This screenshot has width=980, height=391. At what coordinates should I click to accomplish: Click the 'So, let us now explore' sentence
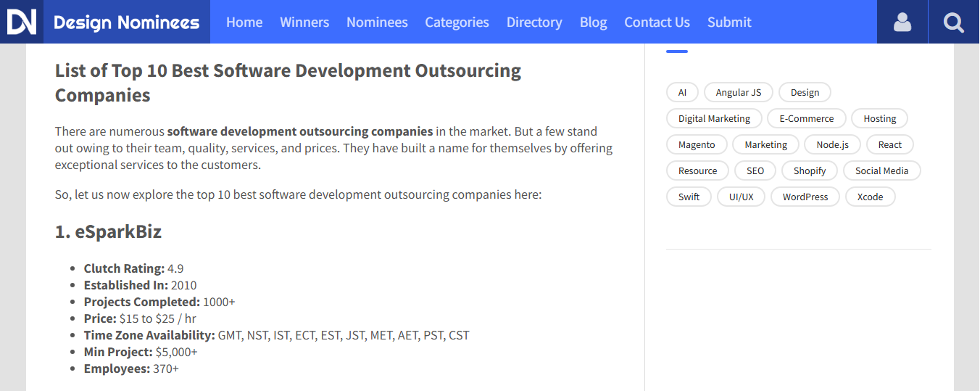coord(299,194)
